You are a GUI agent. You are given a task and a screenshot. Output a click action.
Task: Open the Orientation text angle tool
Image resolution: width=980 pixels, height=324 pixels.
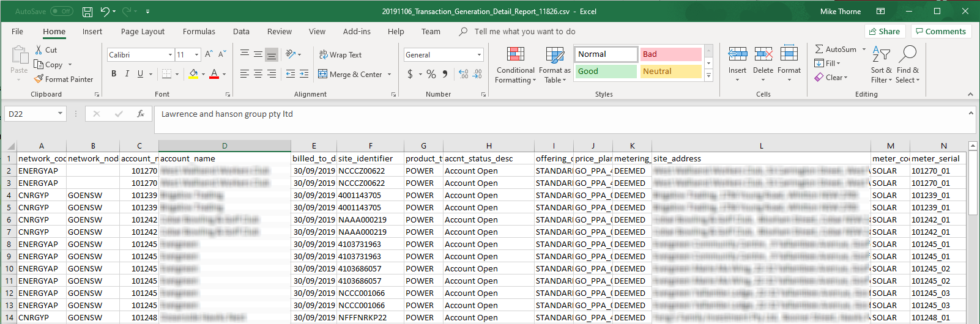coord(291,54)
